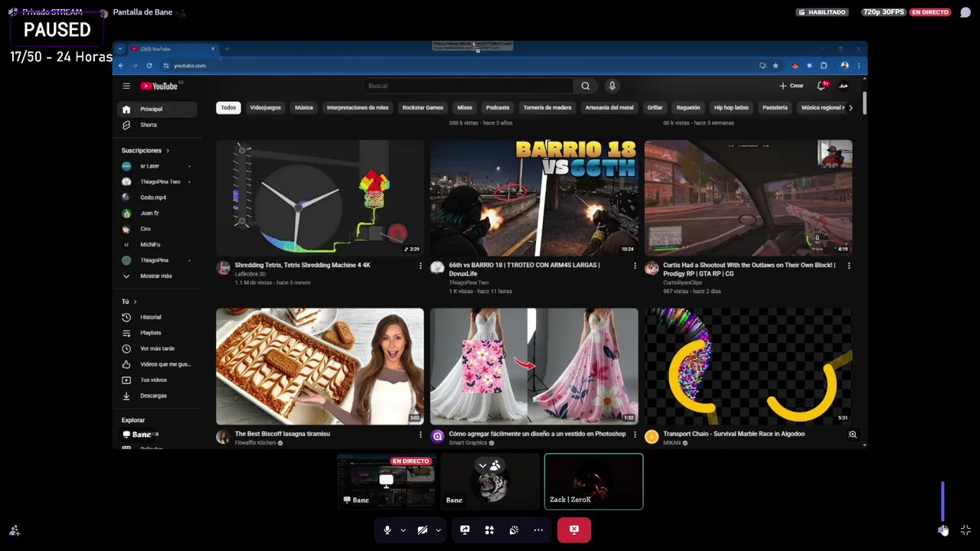Image resolution: width=980 pixels, height=551 pixels.
Task: Open the Shredding Tetris video thumbnail
Action: [x=319, y=197]
